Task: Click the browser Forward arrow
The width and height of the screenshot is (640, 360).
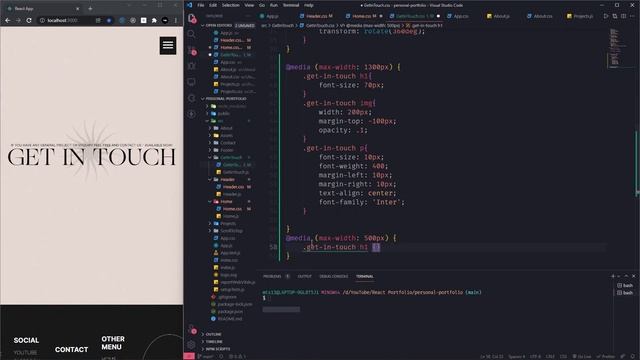Action: tap(18, 20)
